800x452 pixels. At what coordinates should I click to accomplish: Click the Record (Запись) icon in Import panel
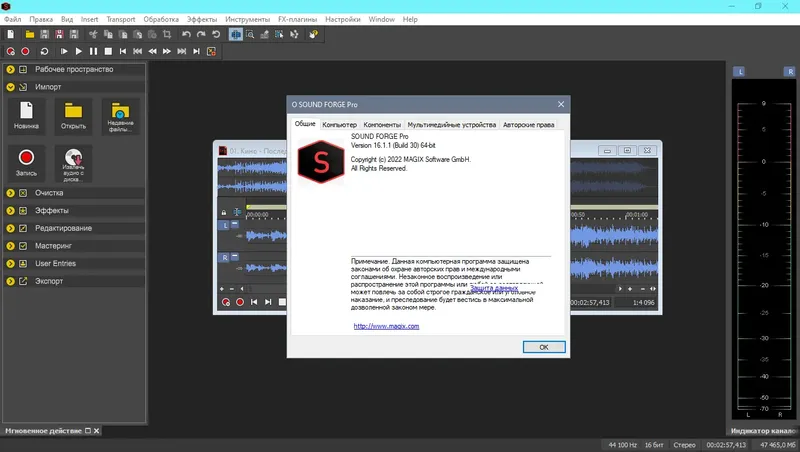click(27, 163)
